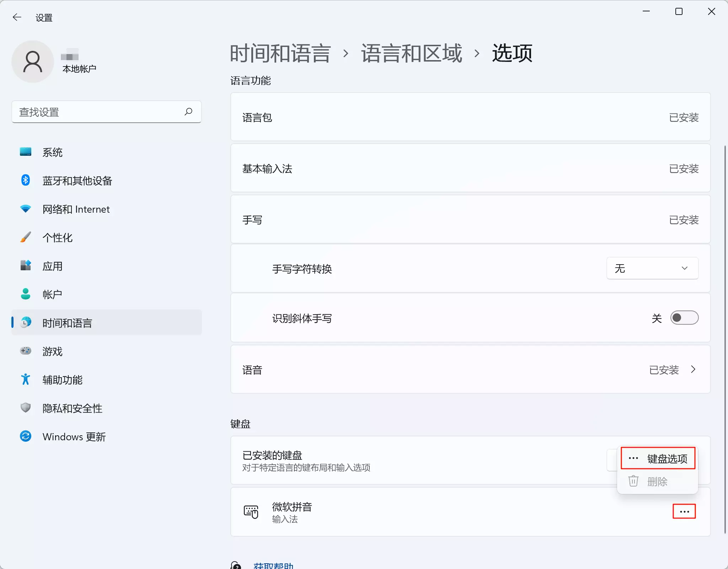Image resolution: width=728 pixels, height=569 pixels.
Task: Navigate to 语言和区域 breadcrumb
Action: click(411, 54)
